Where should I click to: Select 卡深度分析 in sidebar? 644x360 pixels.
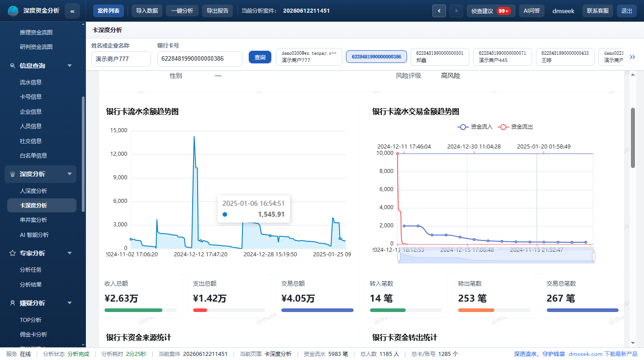point(42,206)
